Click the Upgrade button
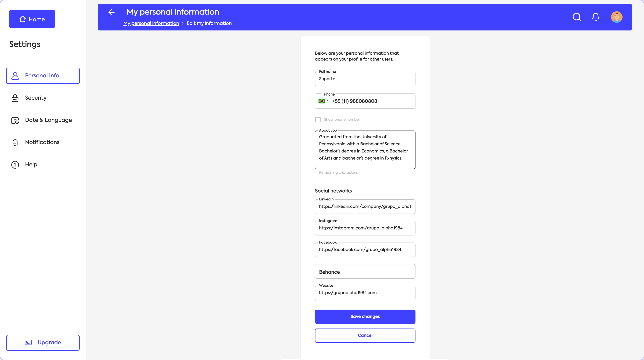644x360 pixels. 43,343
